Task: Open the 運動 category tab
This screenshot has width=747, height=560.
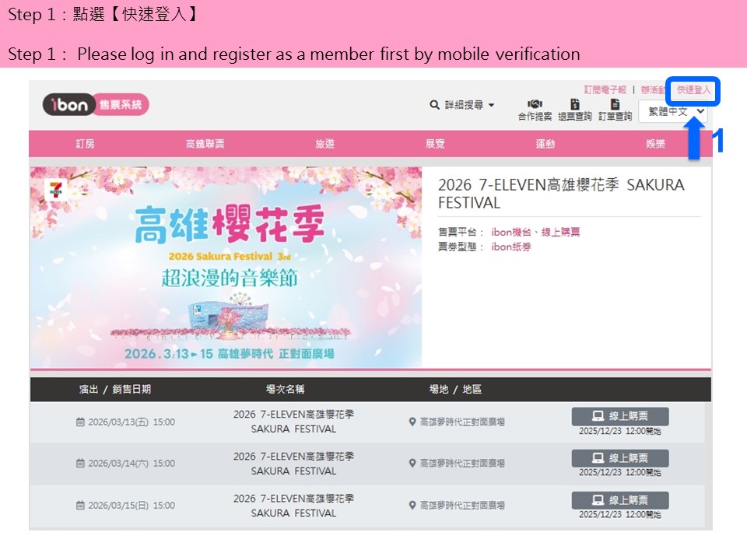Action: [x=545, y=144]
